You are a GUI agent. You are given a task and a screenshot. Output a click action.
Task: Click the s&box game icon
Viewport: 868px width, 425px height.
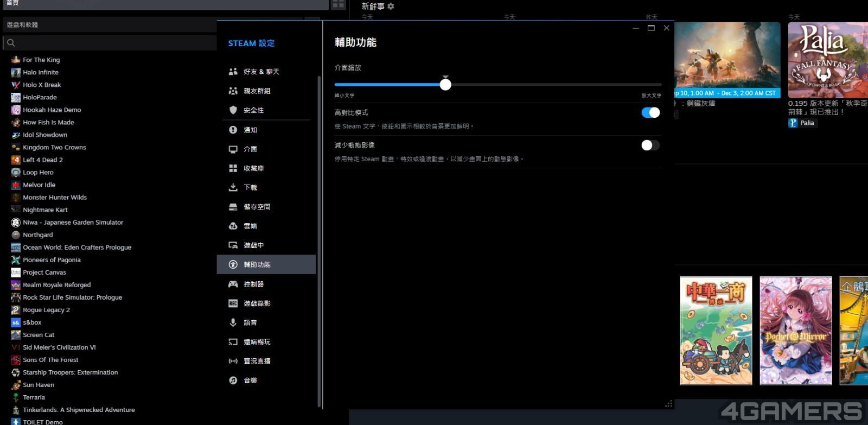pos(16,322)
